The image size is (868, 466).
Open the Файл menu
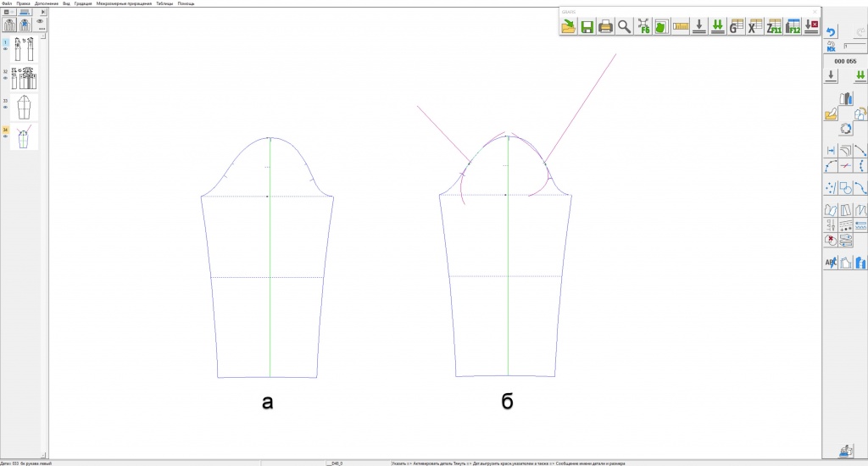tap(6, 3)
